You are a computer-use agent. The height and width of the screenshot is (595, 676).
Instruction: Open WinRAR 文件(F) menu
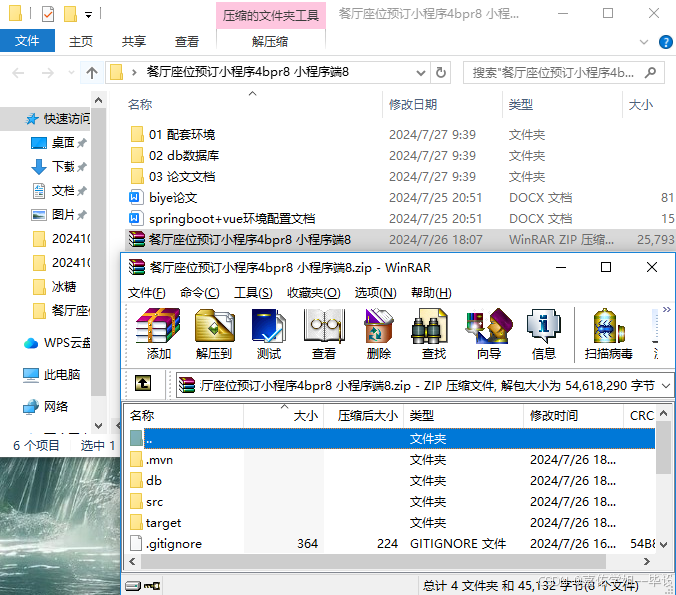click(x=147, y=293)
